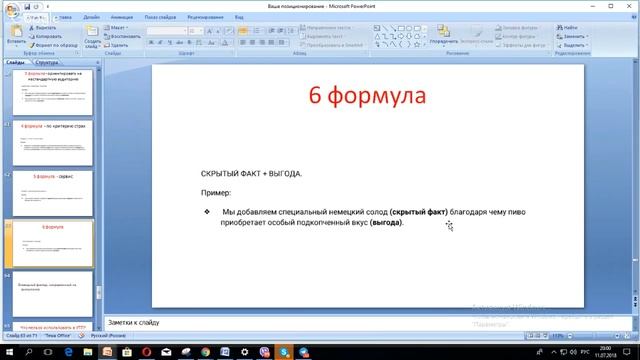Screen dimensions: 640x360
Task: Open the font name combo box
Action: coord(167,31)
